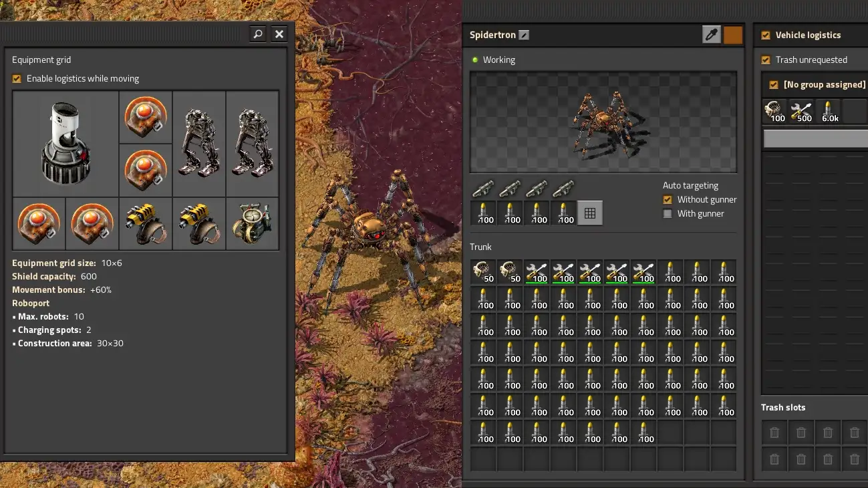Select a repair pack stack in the Trunk
Screen dimensions: 868x488
[537, 272]
